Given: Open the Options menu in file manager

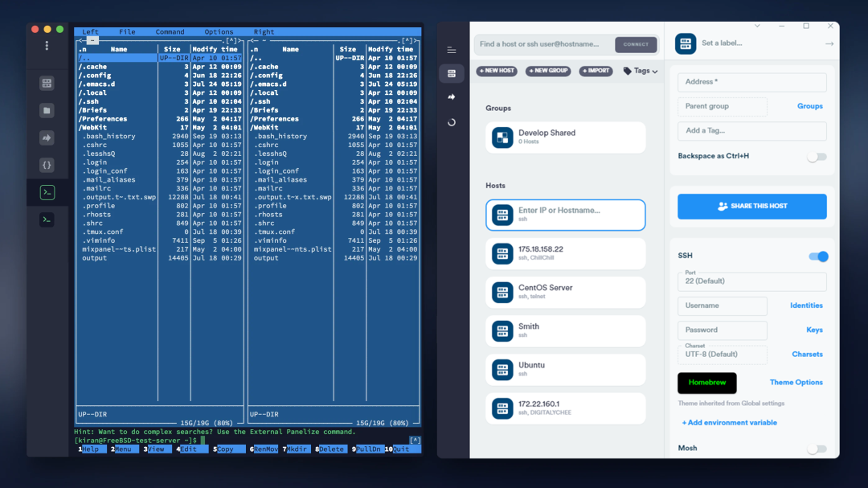Looking at the screenshot, I should [x=219, y=32].
